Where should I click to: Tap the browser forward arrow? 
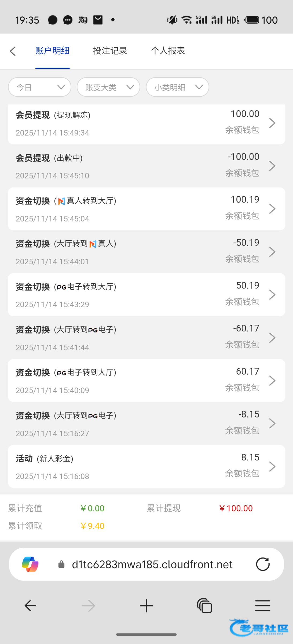click(88, 606)
